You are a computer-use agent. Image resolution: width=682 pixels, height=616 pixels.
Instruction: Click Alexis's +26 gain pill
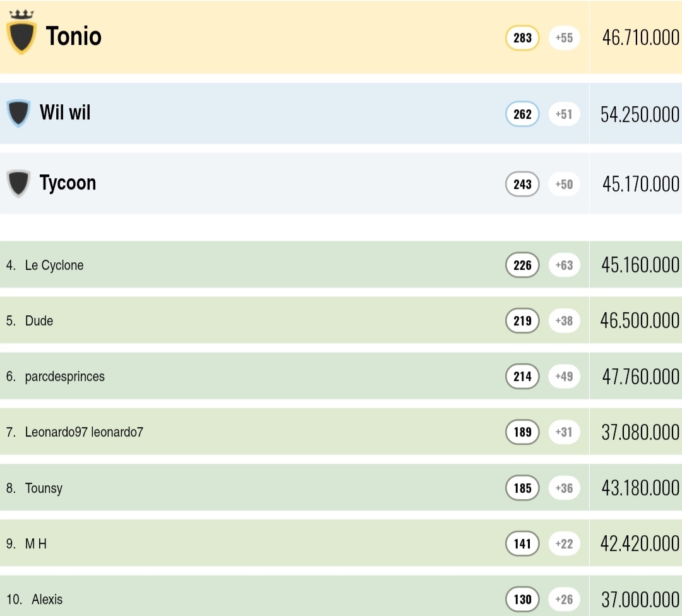(564, 600)
